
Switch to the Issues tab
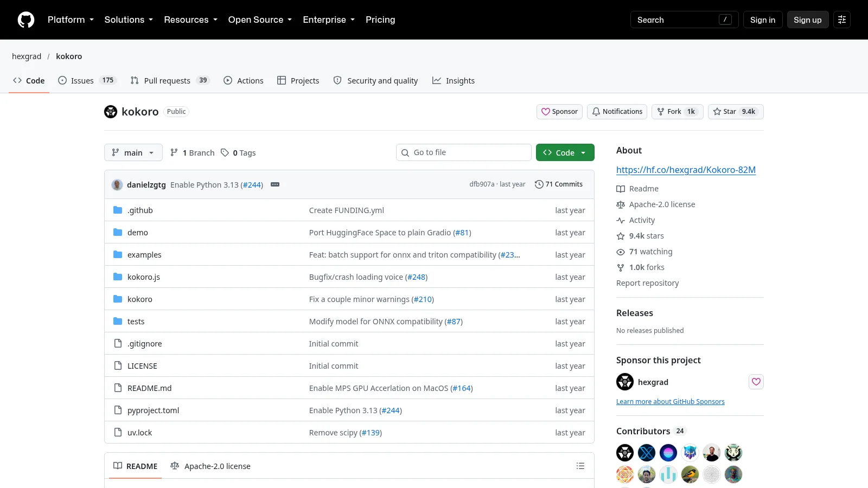click(x=87, y=80)
